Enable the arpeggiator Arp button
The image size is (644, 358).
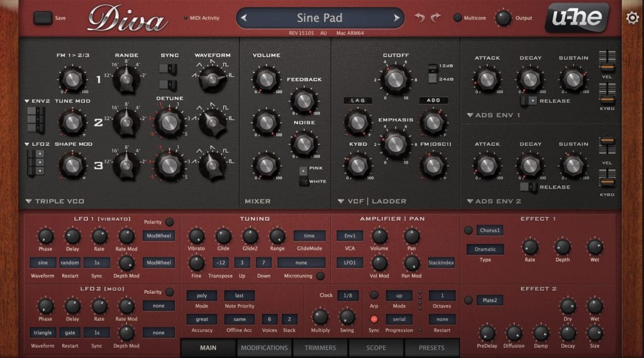(x=374, y=295)
